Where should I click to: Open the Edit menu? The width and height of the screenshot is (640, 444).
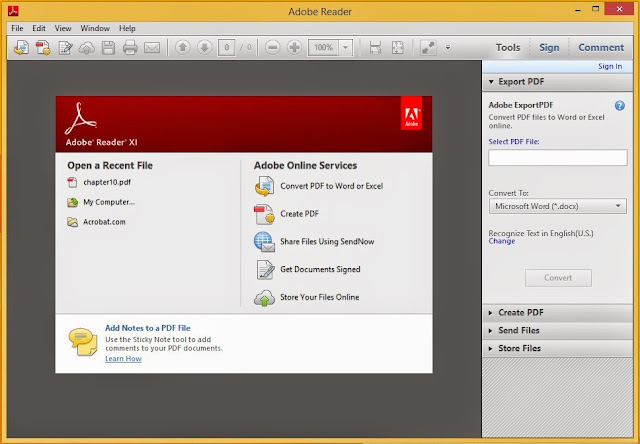coord(39,28)
